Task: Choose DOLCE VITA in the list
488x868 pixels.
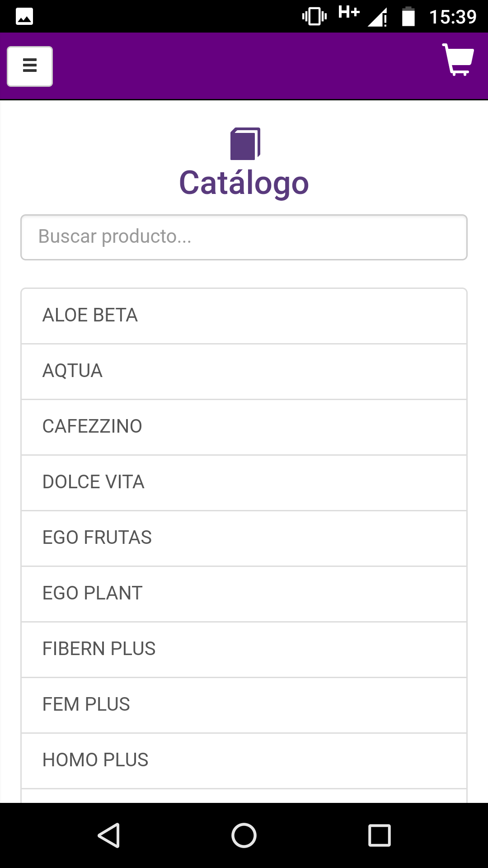Action: 244,483
